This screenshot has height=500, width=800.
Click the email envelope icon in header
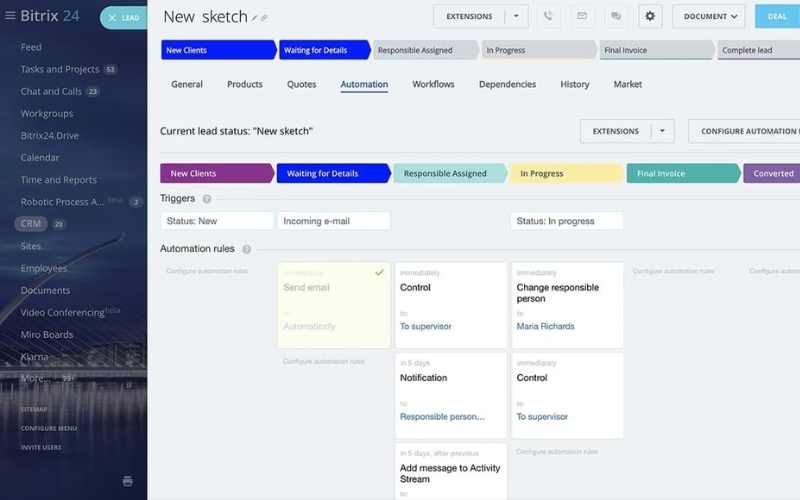click(x=582, y=16)
